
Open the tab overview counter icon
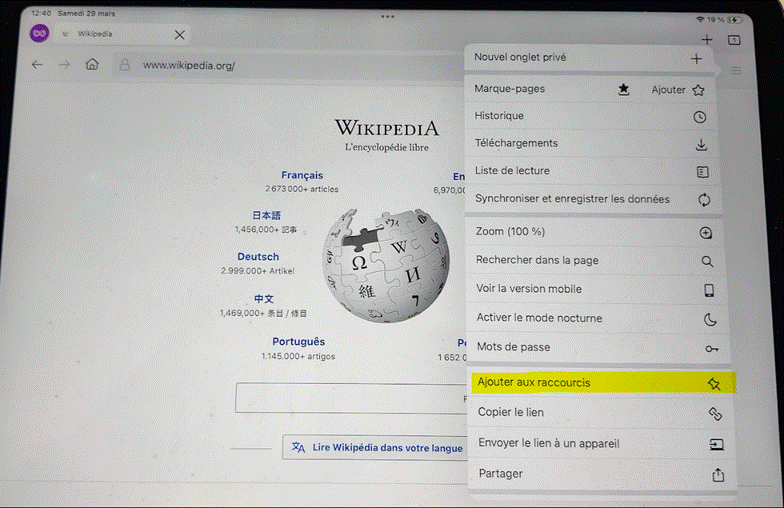pos(734,40)
